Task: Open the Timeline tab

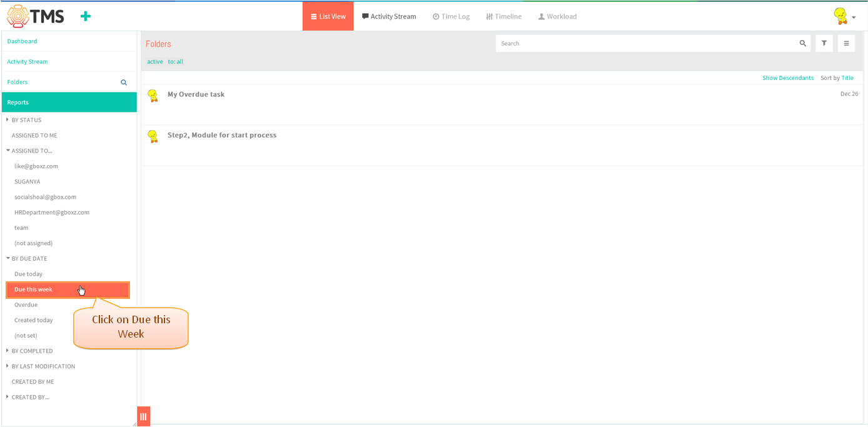Action: (x=503, y=16)
